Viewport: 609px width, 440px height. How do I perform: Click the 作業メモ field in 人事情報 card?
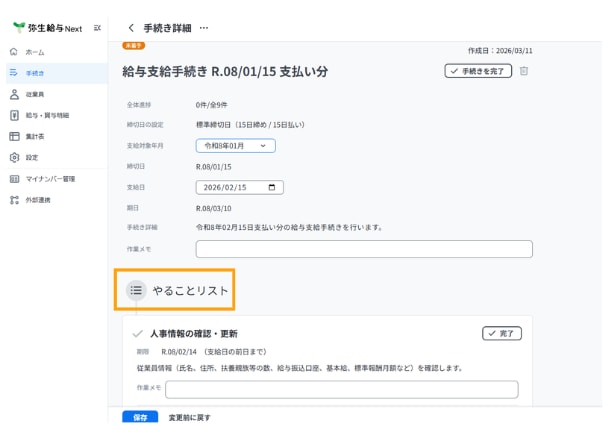(342, 389)
